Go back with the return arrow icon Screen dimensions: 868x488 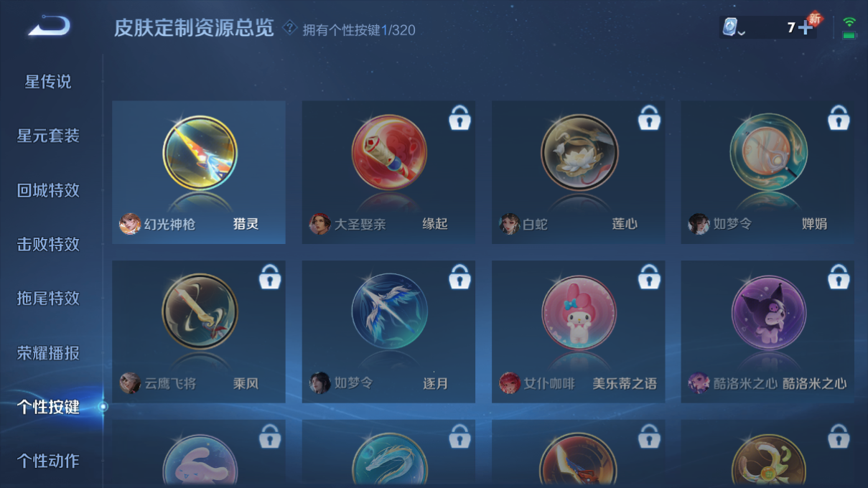49,27
